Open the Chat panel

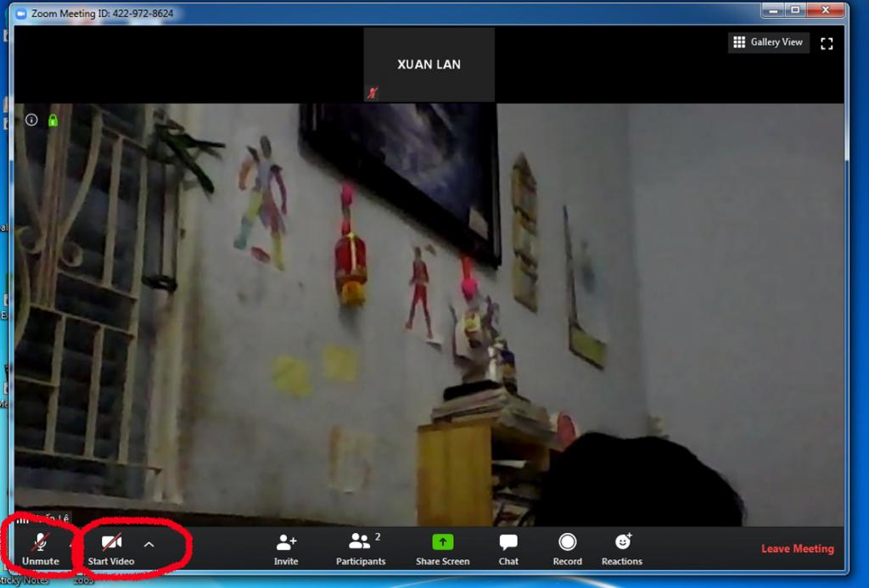[508, 548]
